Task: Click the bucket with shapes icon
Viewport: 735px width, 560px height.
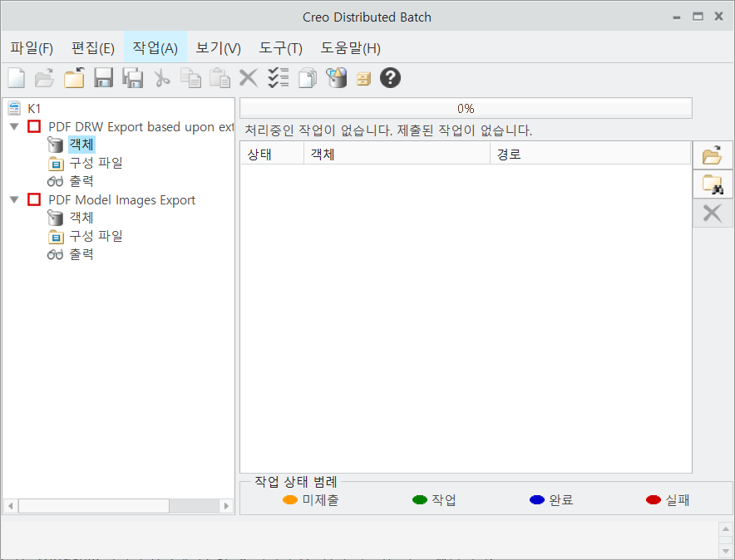Action: click(x=337, y=78)
